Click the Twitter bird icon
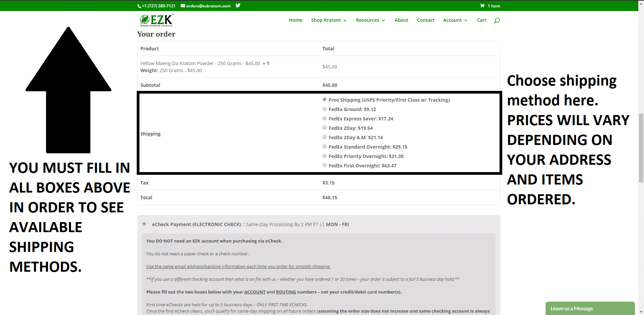Screen dimensions: 644x315 238,5
